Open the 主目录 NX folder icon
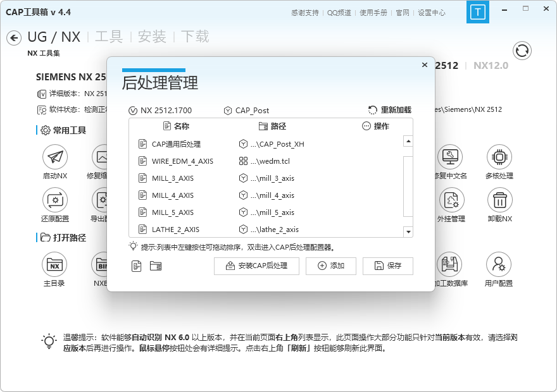557x392 pixels. pos(54,264)
